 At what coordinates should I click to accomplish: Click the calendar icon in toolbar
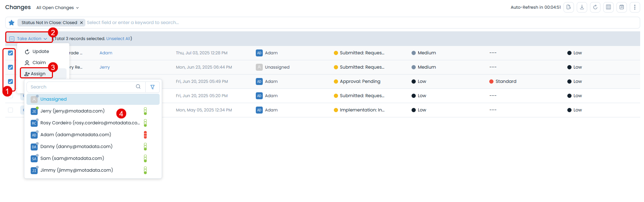click(x=622, y=7)
